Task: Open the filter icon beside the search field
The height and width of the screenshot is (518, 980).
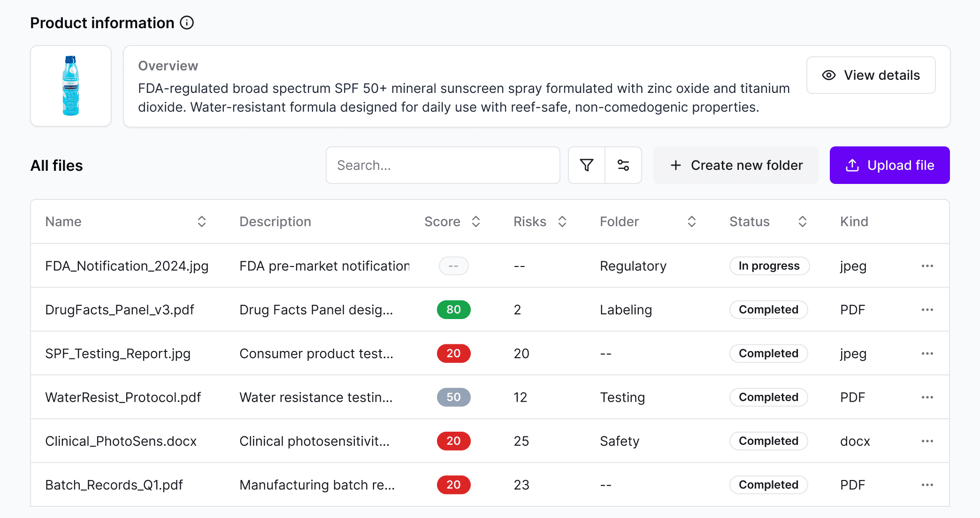Action: tap(586, 165)
